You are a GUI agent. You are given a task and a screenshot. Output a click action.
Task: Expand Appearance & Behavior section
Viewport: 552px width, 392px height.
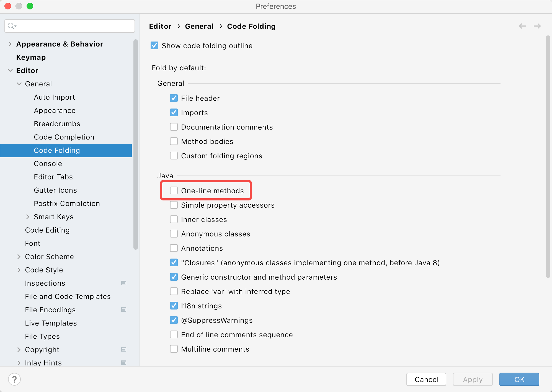10,44
